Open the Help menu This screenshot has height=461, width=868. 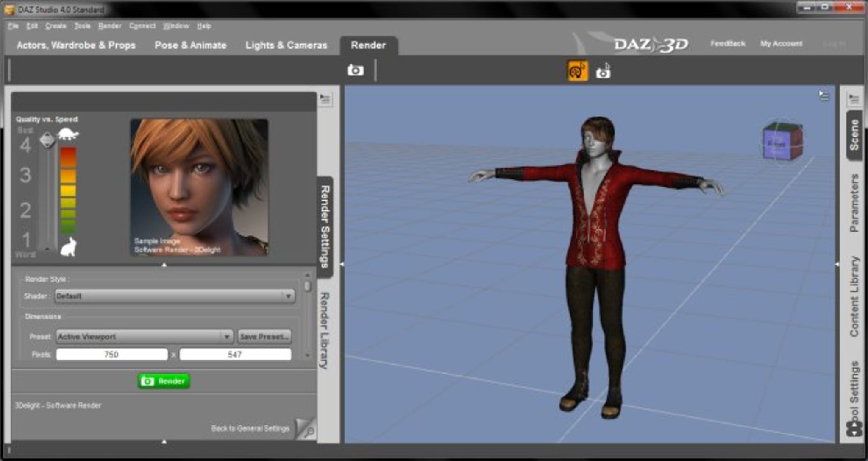204,26
